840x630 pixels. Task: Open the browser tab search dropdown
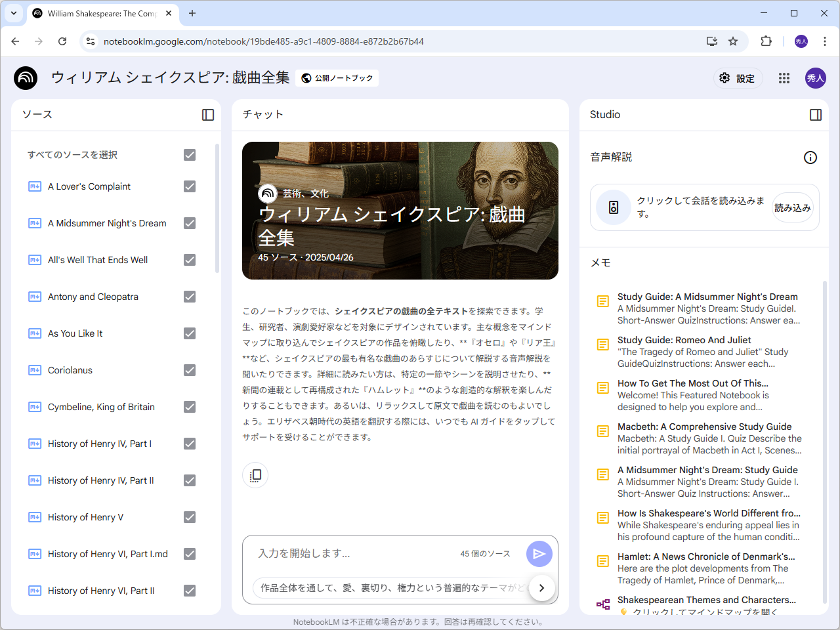tap(13, 13)
